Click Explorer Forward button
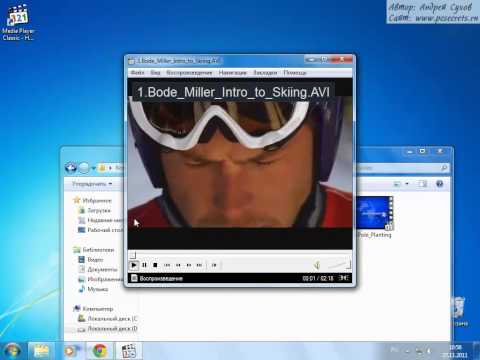 click(84, 168)
